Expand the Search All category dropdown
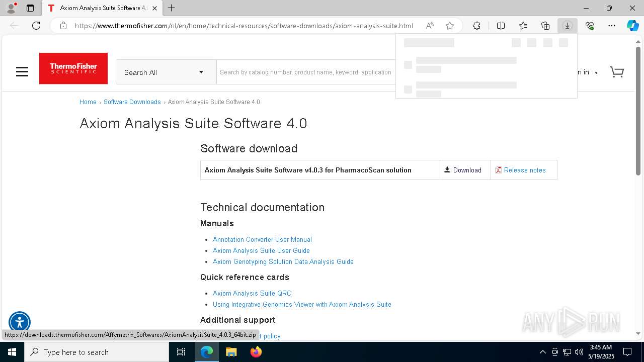Screen dimensions: 644x362 click(166, 72)
